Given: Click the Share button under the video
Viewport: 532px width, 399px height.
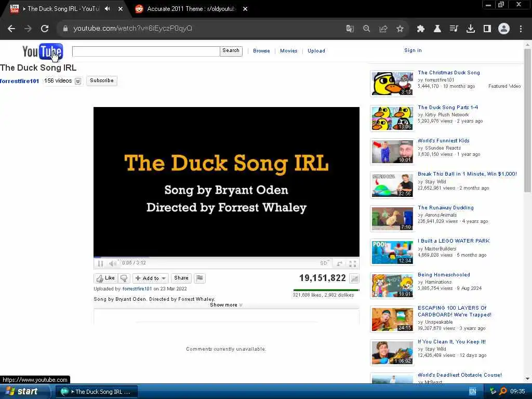Looking at the screenshot, I should [x=181, y=278].
